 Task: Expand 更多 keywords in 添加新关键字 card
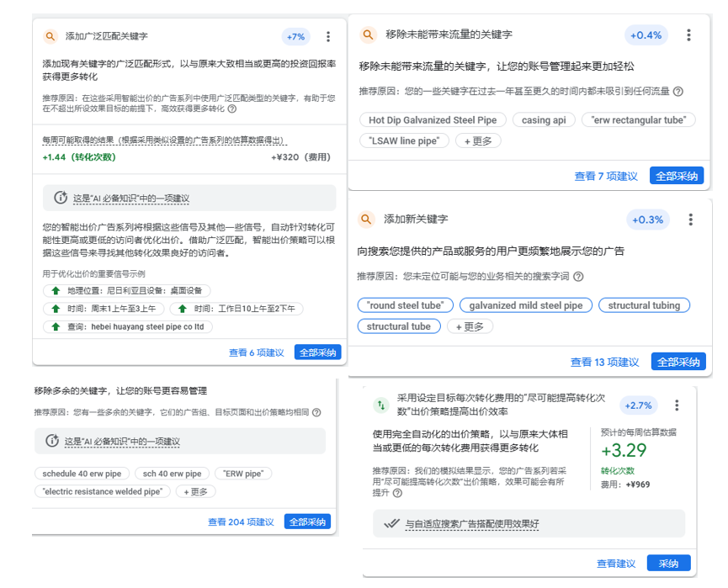470,326
